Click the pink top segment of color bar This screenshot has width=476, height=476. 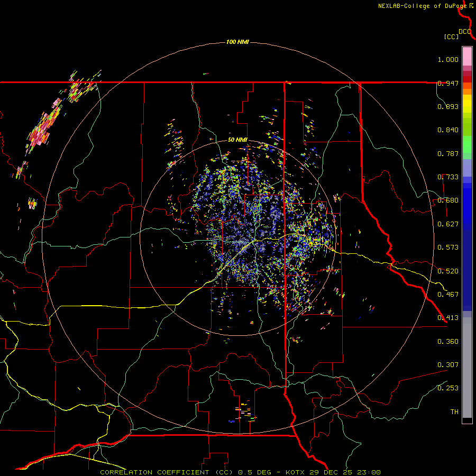467,57
